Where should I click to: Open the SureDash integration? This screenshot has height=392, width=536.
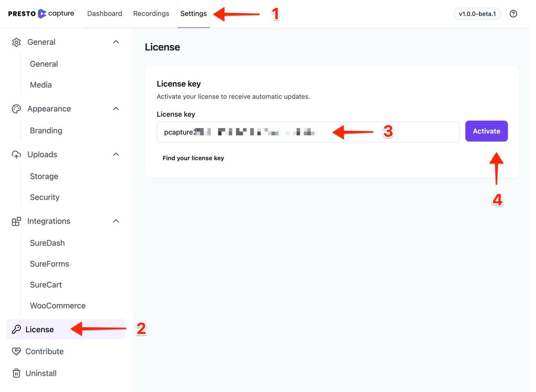point(47,243)
